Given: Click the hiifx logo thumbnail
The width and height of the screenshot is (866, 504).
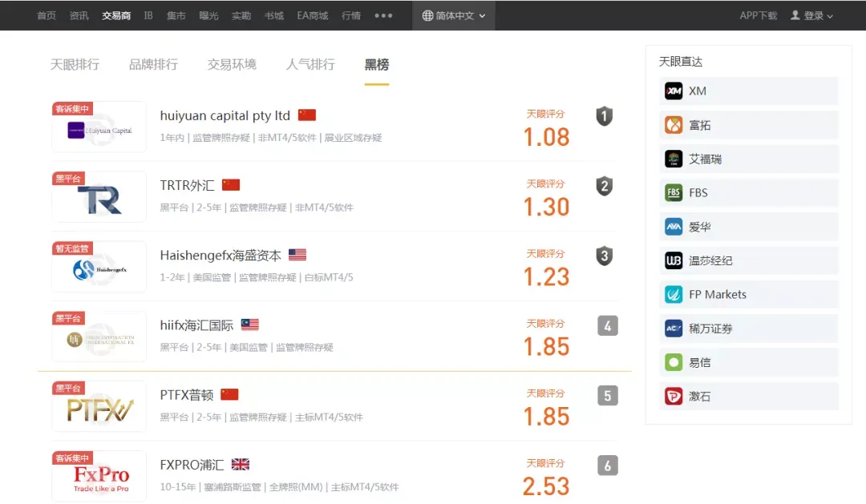Looking at the screenshot, I should click(99, 337).
